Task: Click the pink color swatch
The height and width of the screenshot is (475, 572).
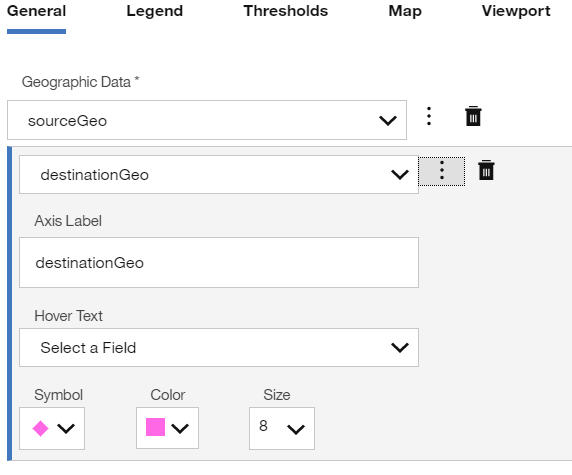Action: point(155,427)
